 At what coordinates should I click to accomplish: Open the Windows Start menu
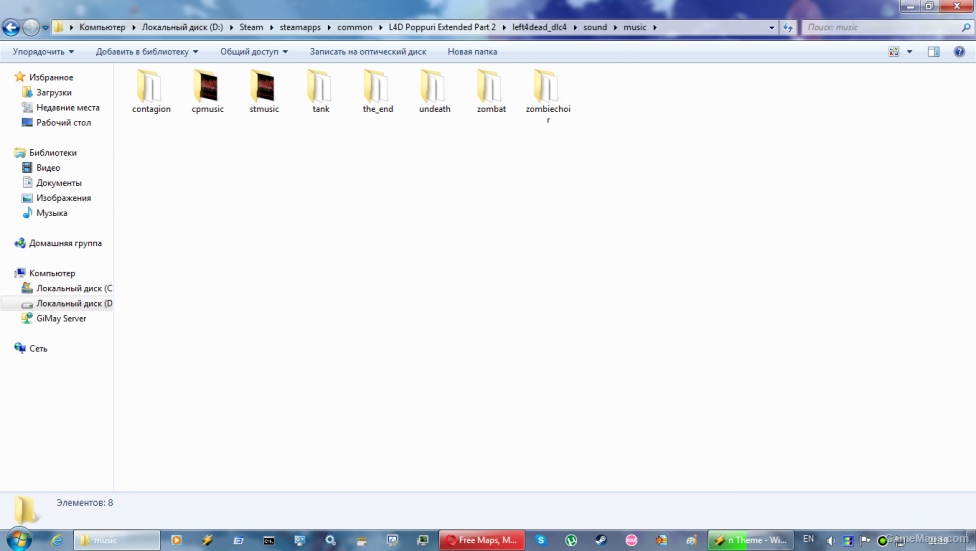[19, 539]
